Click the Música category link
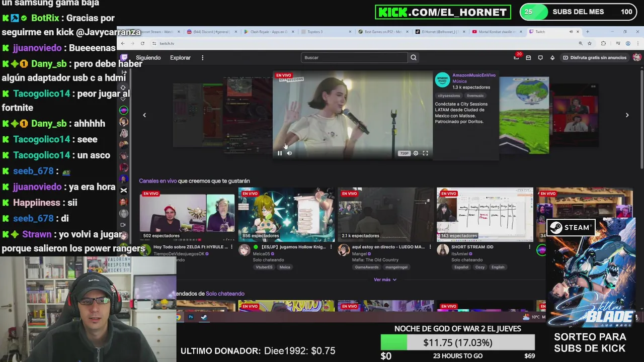 (459, 81)
